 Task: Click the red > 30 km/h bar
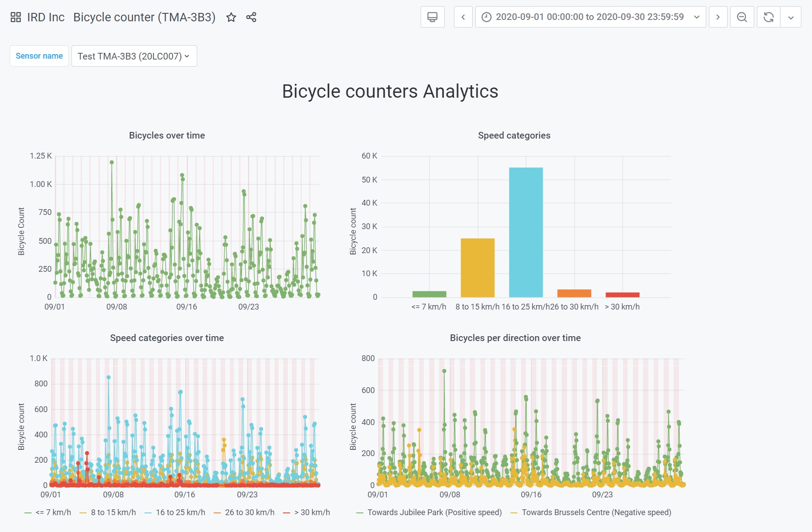pyautogui.click(x=623, y=295)
